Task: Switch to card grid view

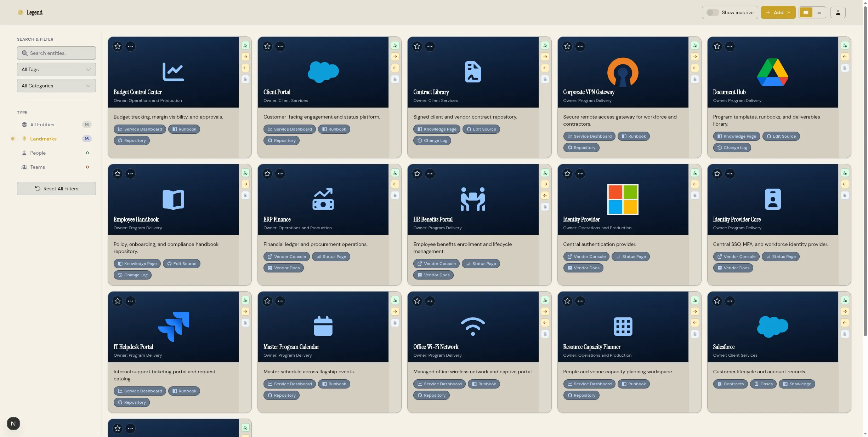Action: point(806,12)
